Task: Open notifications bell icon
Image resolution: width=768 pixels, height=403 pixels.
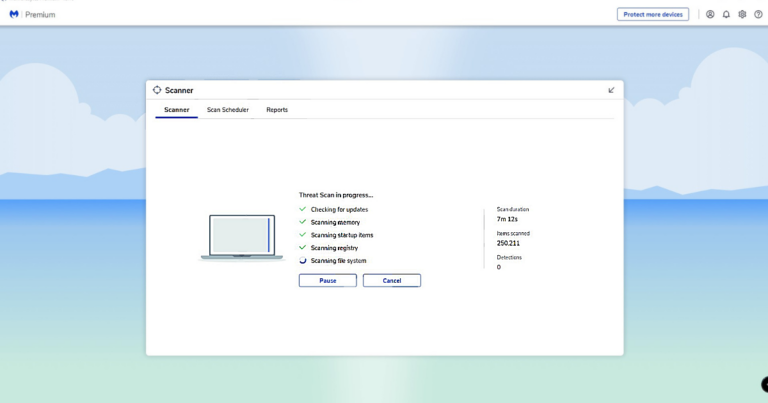Action: click(x=726, y=15)
